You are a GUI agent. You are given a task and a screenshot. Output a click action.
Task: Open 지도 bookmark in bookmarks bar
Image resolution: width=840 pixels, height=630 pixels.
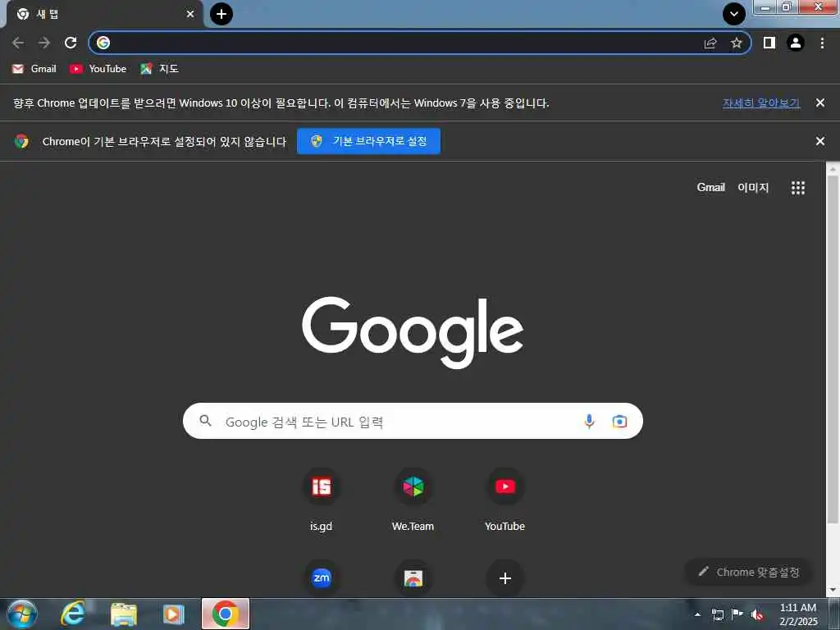(x=159, y=69)
